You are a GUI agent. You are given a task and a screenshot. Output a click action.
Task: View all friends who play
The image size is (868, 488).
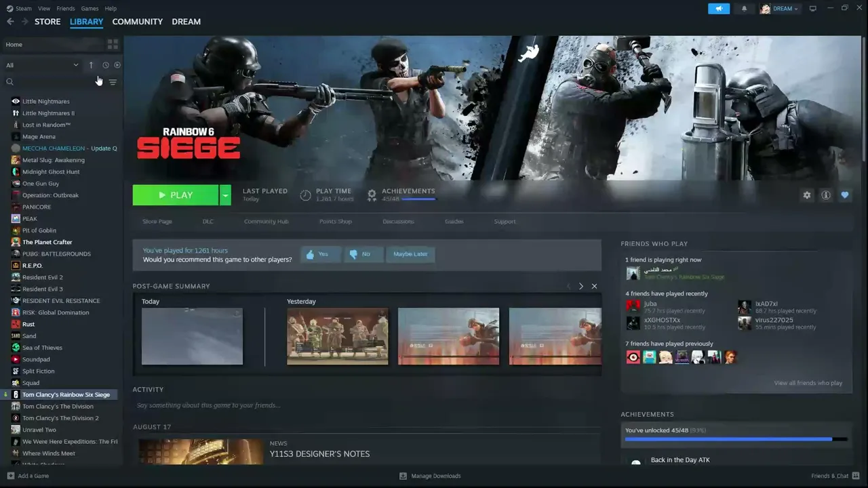[808, 383]
